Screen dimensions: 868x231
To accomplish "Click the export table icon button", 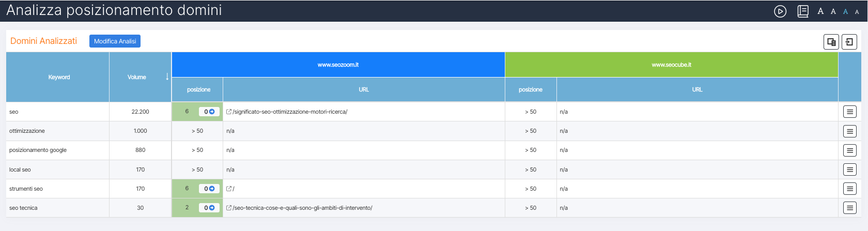I will point(831,42).
